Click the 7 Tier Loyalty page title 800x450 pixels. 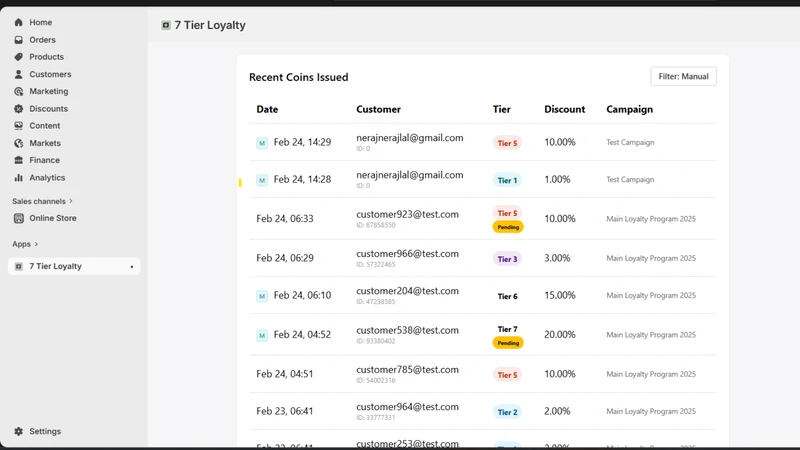click(x=210, y=25)
